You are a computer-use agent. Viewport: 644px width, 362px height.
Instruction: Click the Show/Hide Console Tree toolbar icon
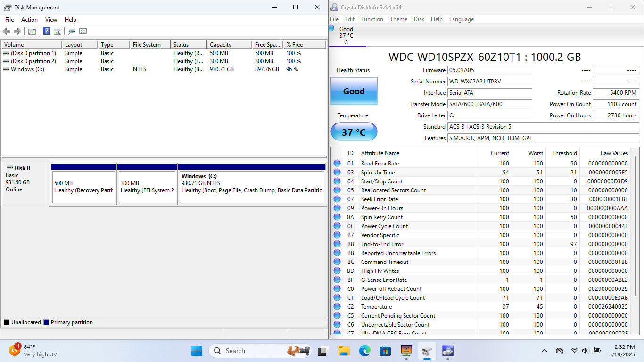(32, 32)
